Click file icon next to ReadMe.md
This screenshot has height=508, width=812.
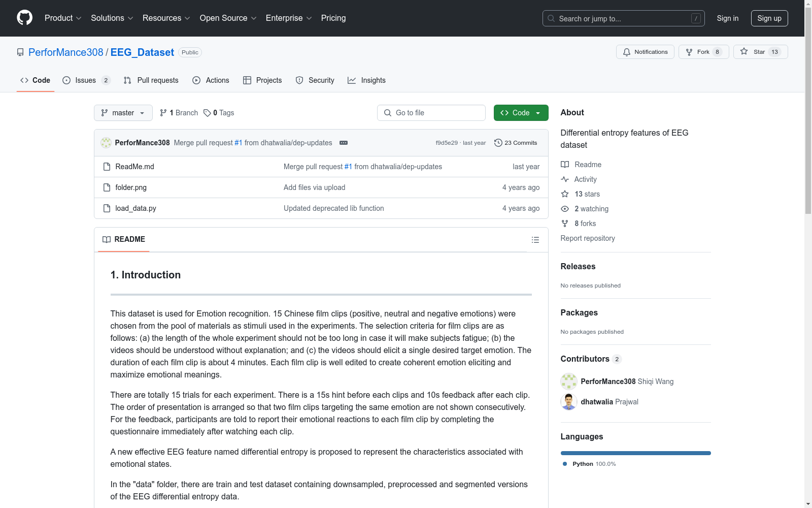pyautogui.click(x=107, y=167)
